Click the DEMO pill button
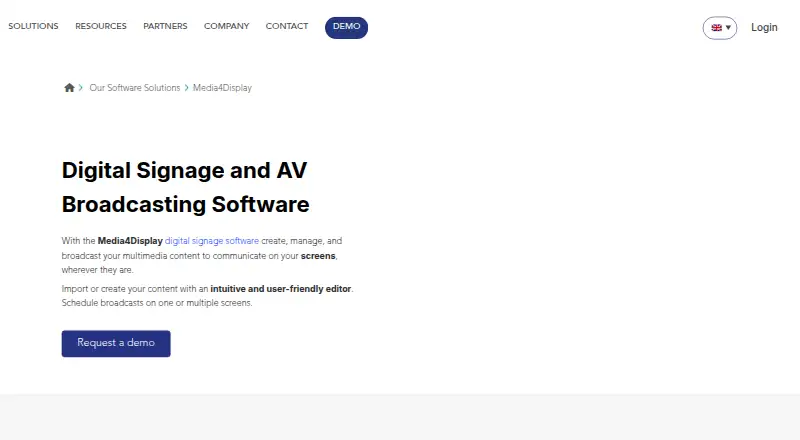This screenshot has height=440, width=800. pyautogui.click(x=346, y=28)
